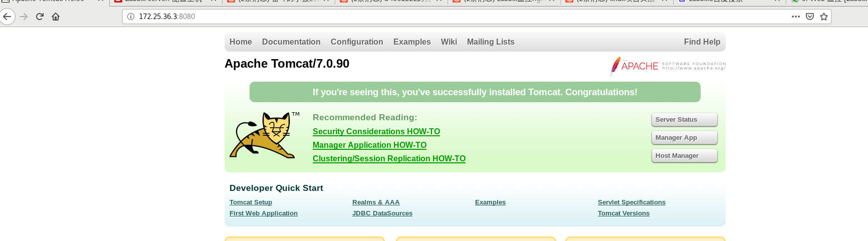868x241 pixels.
Task: Open the browser home page icon
Action: [56, 17]
